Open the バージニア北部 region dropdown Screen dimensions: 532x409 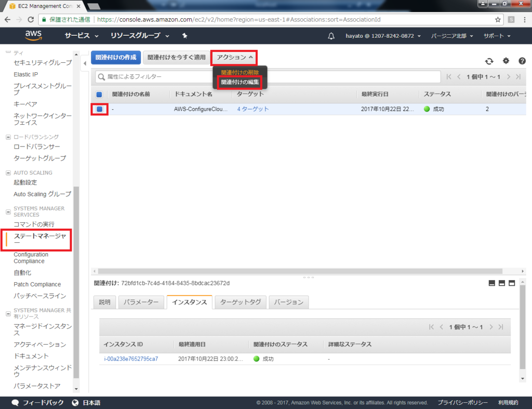452,36
